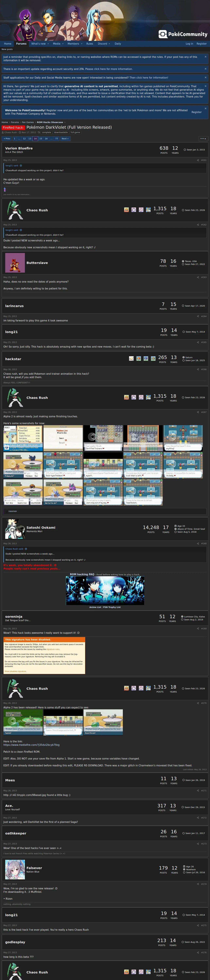The width and height of the screenshot is (210, 980).
Task: Open the thread tools ellipsis menu
Action: tap(203, 139)
